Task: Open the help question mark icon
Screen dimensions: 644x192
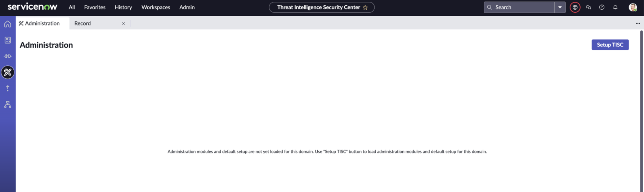Action: (x=602, y=7)
